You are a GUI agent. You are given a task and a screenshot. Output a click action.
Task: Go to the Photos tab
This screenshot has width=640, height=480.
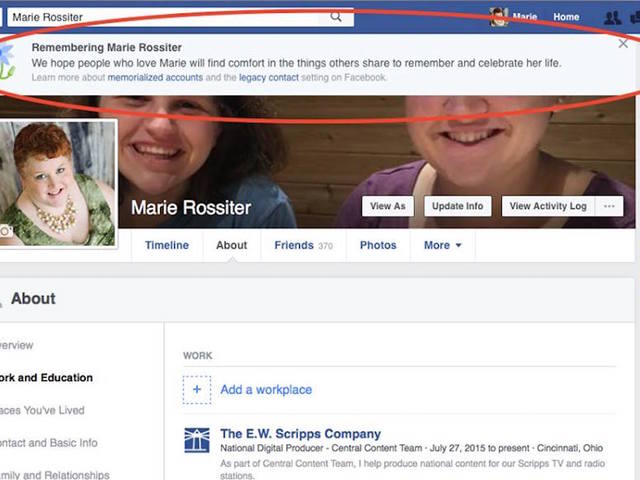click(378, 245)
